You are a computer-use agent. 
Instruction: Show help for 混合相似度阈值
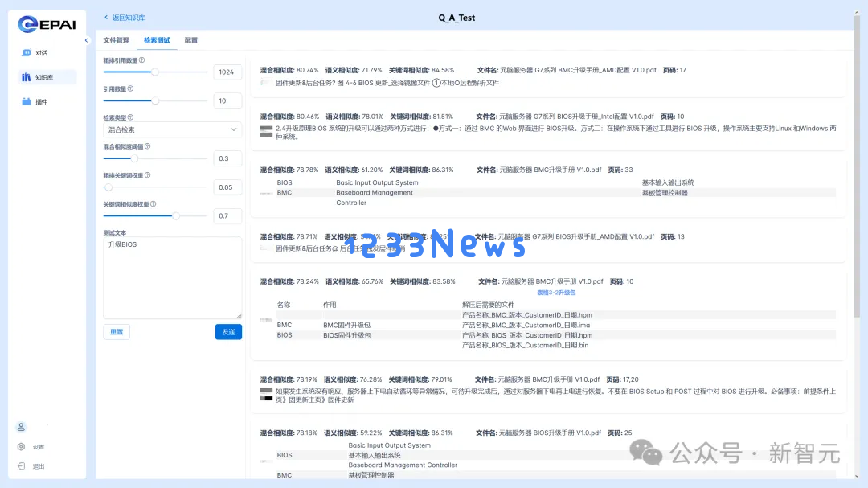tap(147, 147)
